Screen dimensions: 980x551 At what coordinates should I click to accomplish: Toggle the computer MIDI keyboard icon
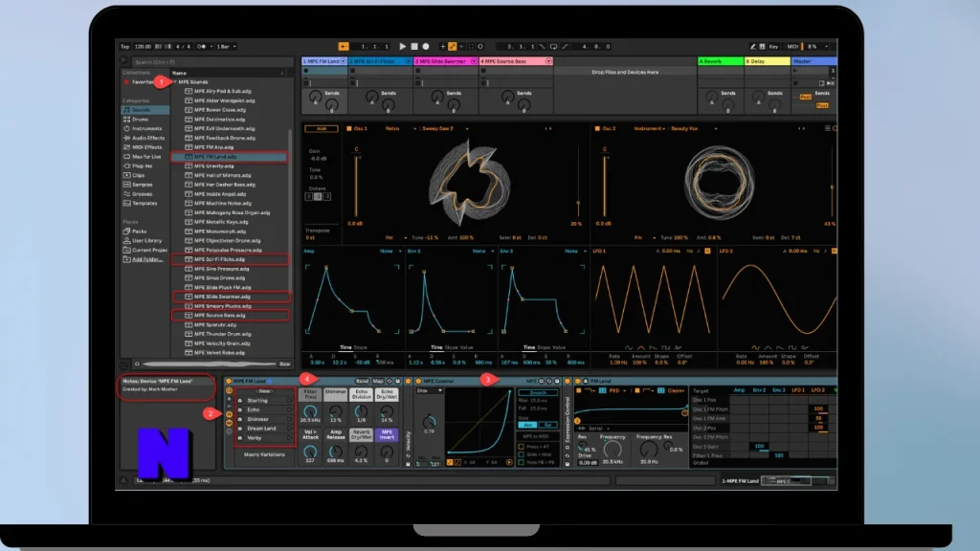(762, 46)
